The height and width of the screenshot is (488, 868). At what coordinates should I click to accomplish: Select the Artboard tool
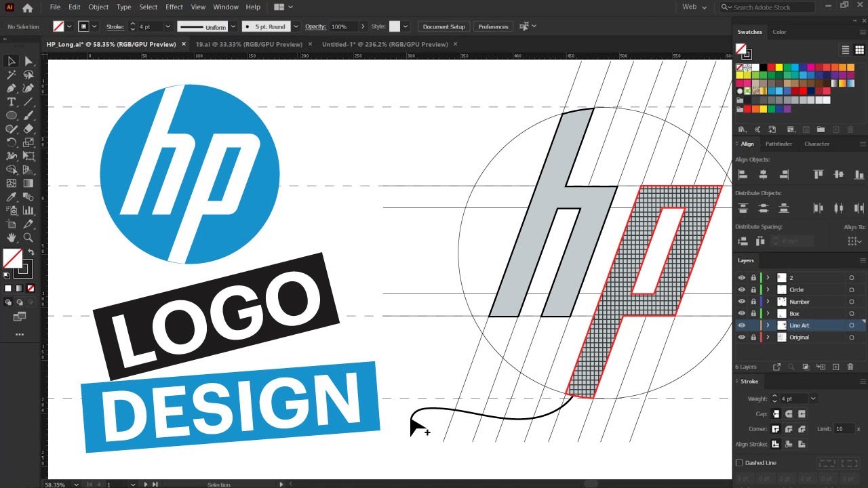[12, 224]
